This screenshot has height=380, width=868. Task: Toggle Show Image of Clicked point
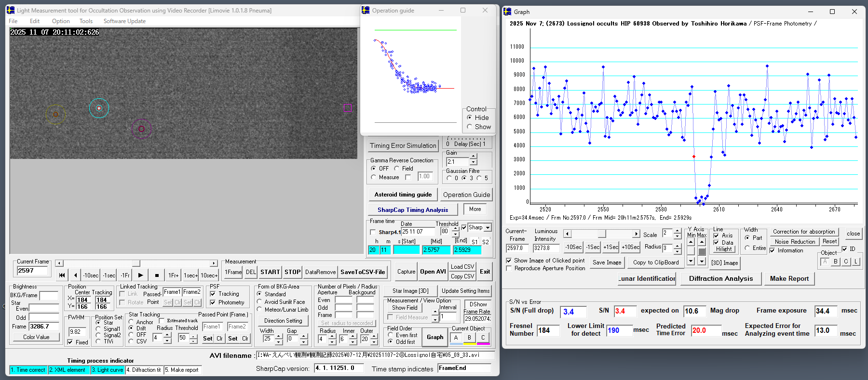[x=509, y=261]
